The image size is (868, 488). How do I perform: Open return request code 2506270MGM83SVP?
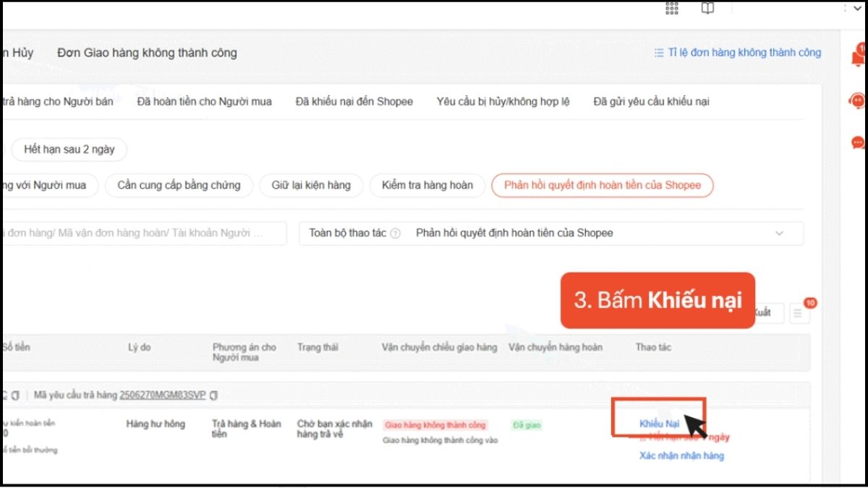163,395
